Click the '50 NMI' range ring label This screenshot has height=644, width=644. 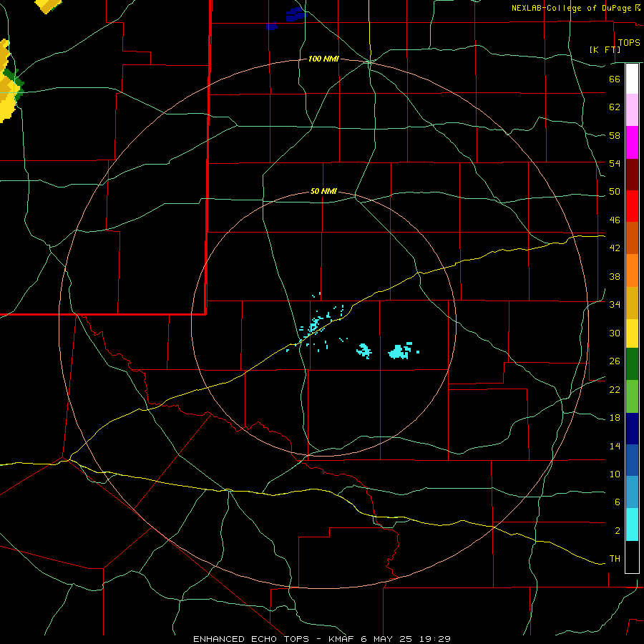(323, 191)
